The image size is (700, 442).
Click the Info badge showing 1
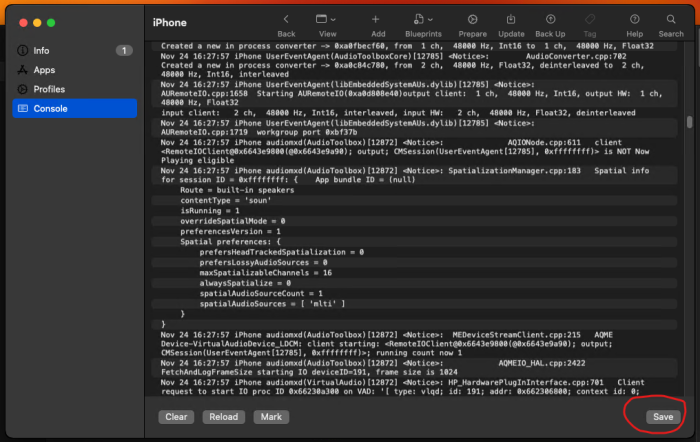pos(124,50)
